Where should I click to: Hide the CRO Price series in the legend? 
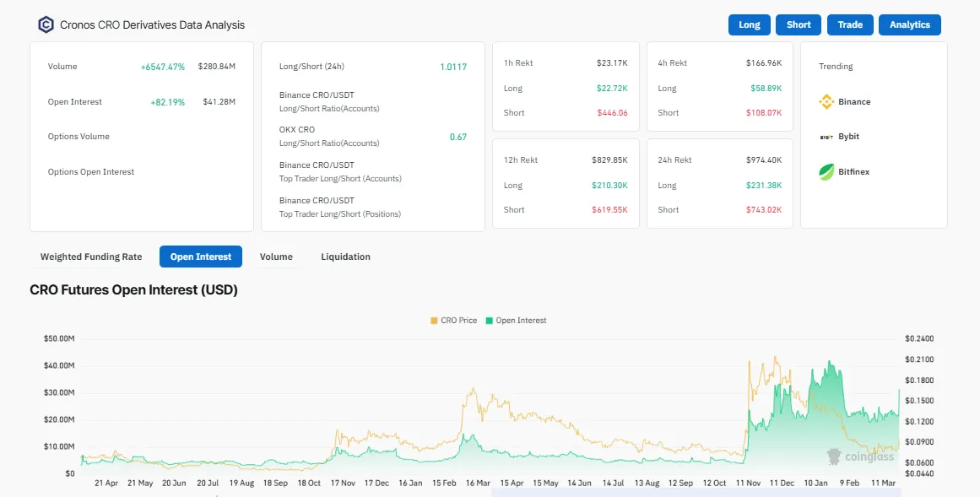453,321
